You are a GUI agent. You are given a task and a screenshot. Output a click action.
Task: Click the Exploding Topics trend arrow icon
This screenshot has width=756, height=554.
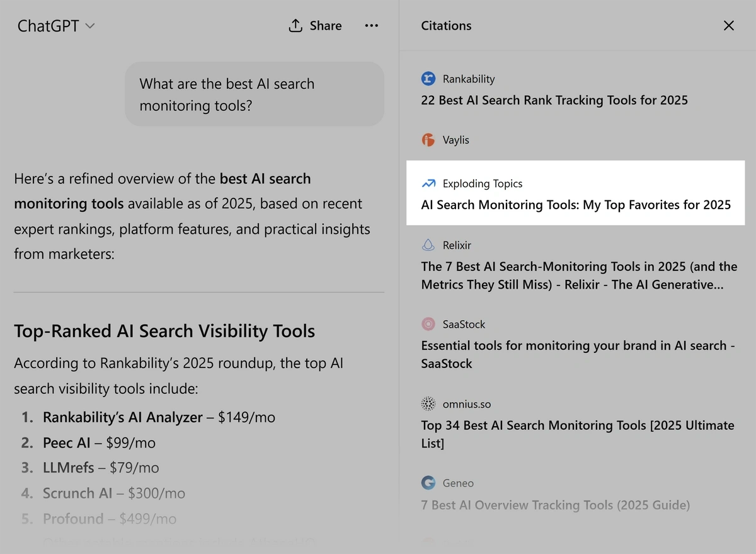(428, 184)
